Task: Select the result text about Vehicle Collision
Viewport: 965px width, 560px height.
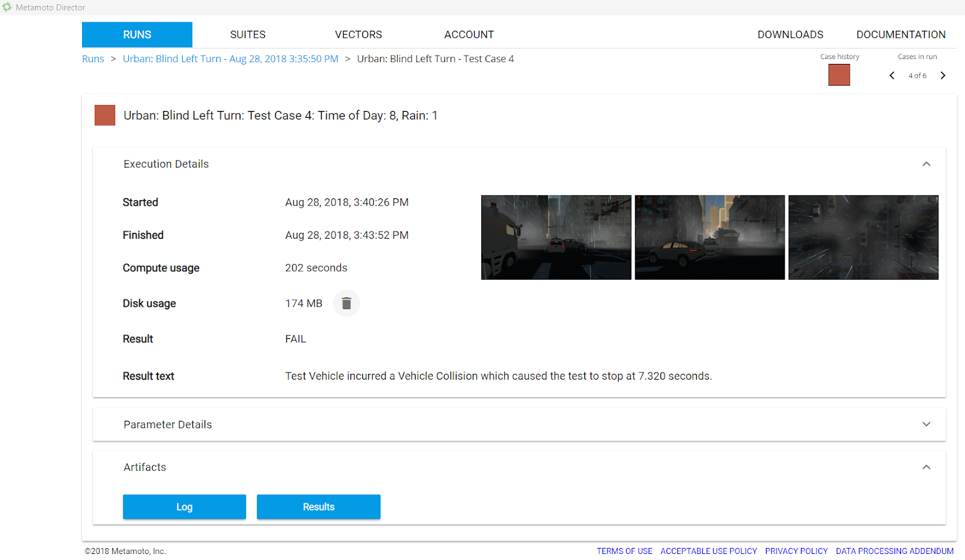Action: pos(498,376)
